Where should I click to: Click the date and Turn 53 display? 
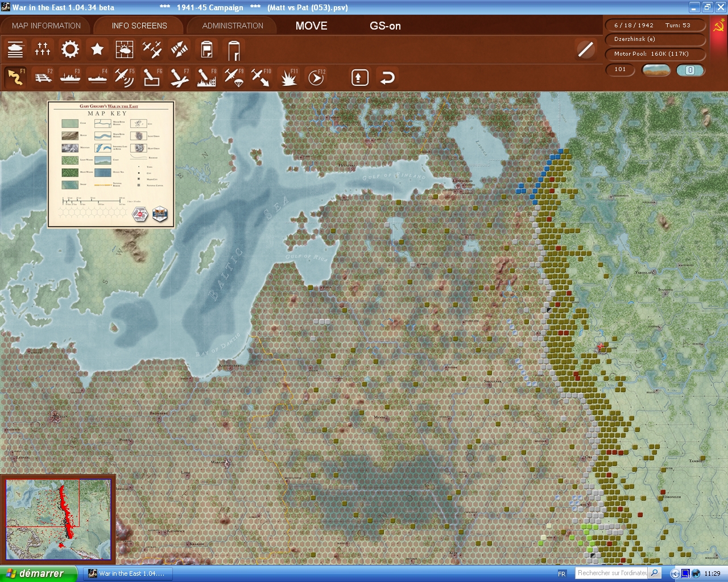coord(656,25)
